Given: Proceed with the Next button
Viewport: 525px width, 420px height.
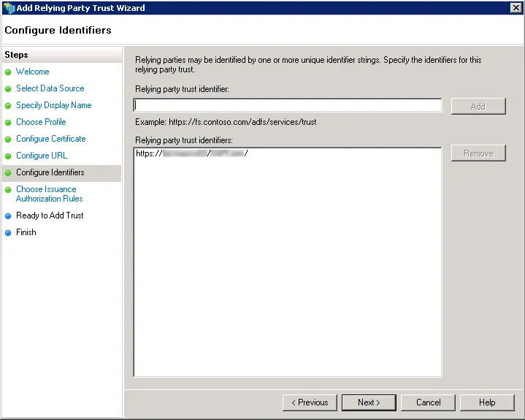Looking at the screenshot, I should coord(369,402).
